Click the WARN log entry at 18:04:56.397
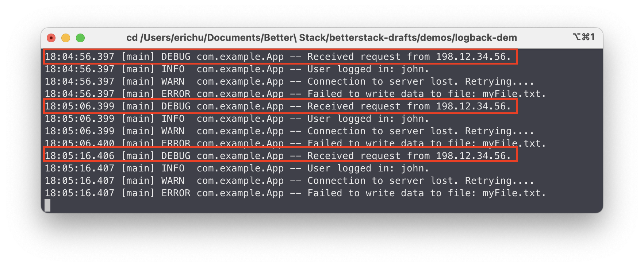This screenshot has width=644, height=267. coord(289,82)
